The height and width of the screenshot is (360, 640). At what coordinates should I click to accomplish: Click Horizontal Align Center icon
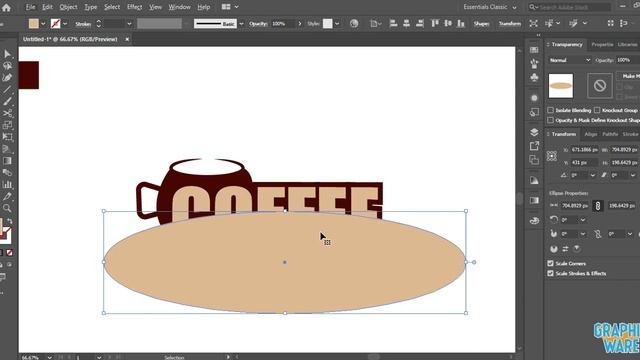(407, 24)
